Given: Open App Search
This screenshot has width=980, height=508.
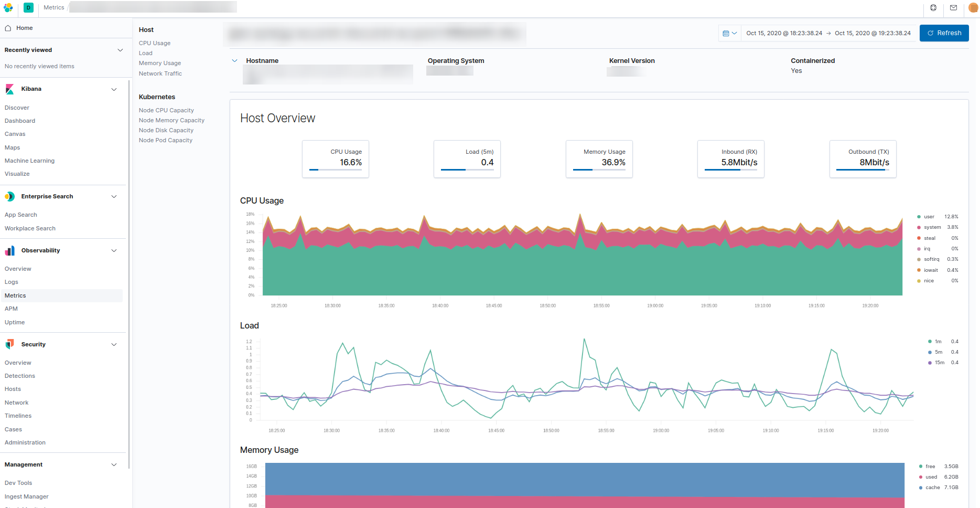Looking at the screenshot, I should click(x=20, y=215).
